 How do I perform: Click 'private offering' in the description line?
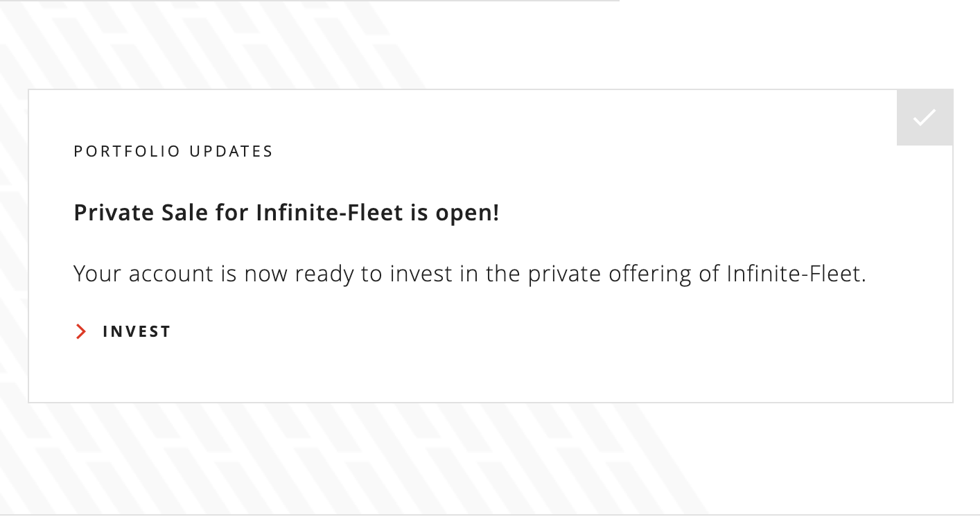tap(610, 274)
